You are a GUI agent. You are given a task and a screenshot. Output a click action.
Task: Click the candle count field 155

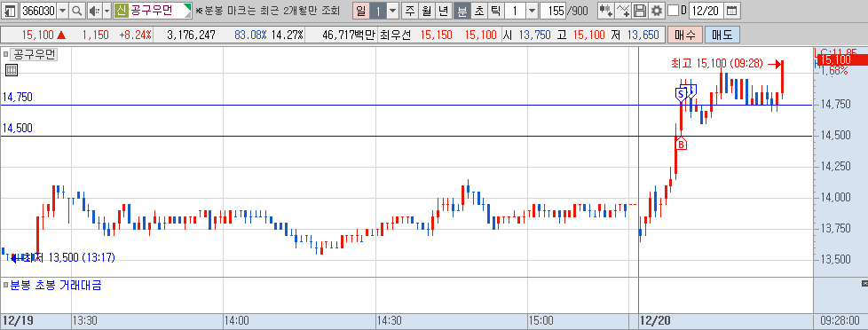(554, 10)
